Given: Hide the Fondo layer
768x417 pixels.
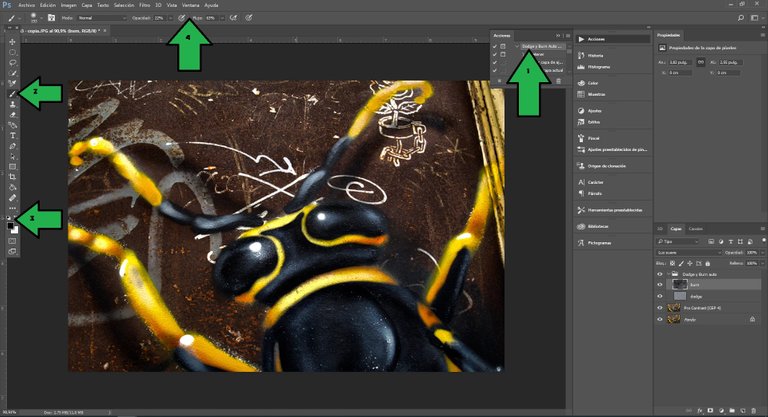Looking at the screenshot, I should pyautogui.click(x=660, y=319).
